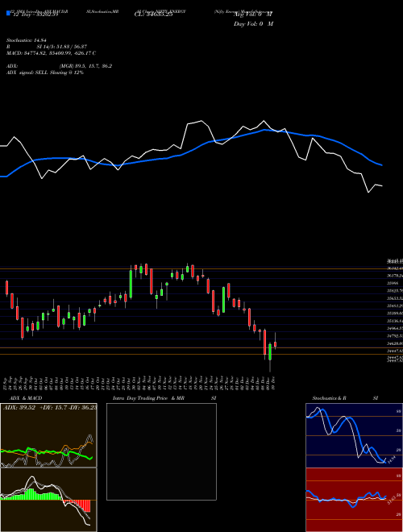
Task: Click the 'Avg Vol: 0 M' text
Action: coord(253,15)
